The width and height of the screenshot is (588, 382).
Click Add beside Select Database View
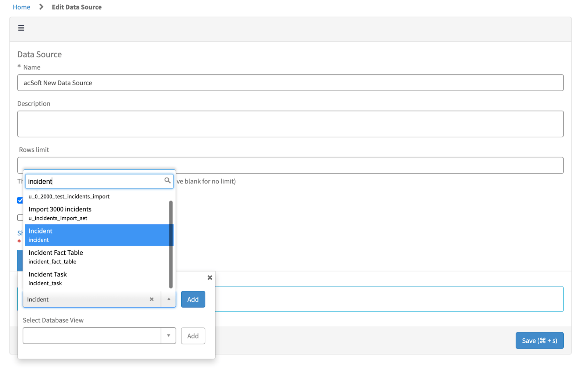(193, 335)
